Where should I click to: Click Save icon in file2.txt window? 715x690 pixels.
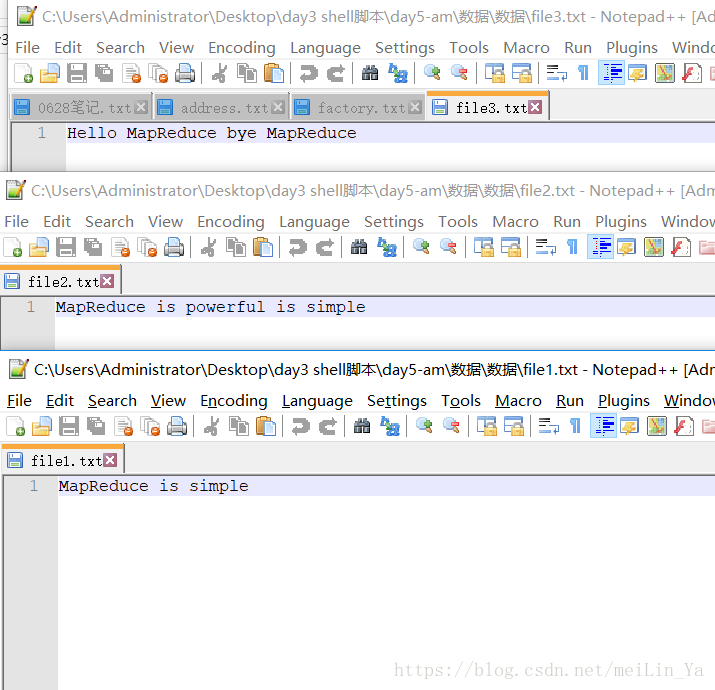66,248
